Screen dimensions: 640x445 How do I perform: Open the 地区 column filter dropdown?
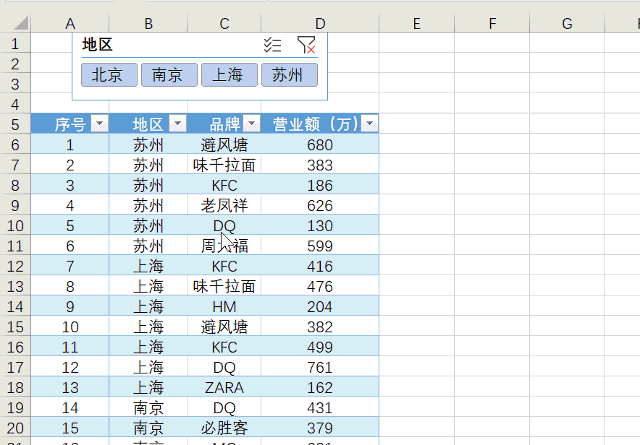click(x=178, y=123)
